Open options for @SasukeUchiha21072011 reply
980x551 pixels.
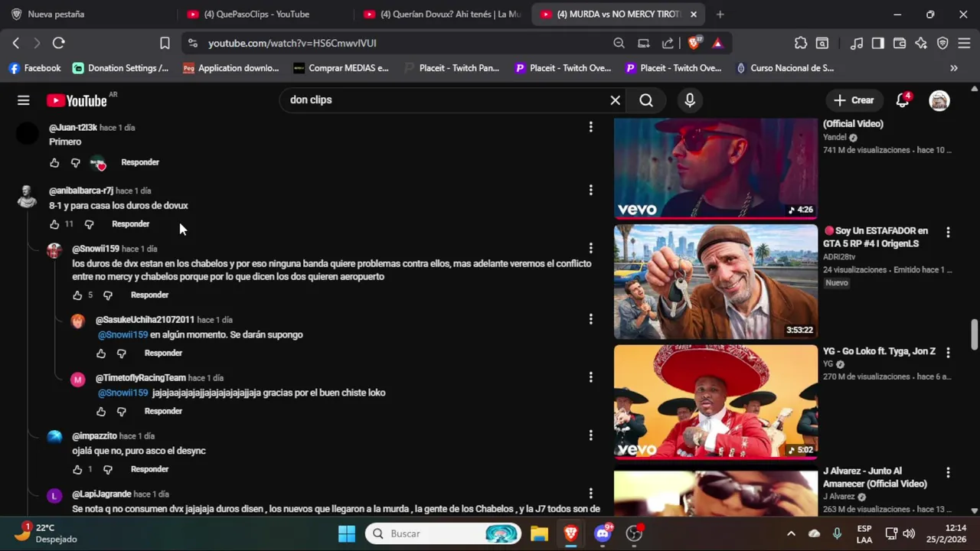click(x=590, y=318)
